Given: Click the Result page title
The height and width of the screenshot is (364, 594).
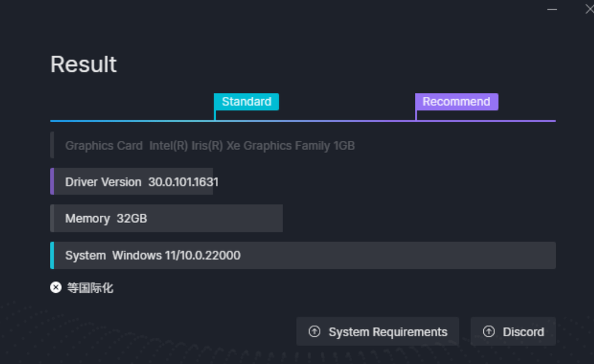Looking at the screenshot, I should coord(83,64).
